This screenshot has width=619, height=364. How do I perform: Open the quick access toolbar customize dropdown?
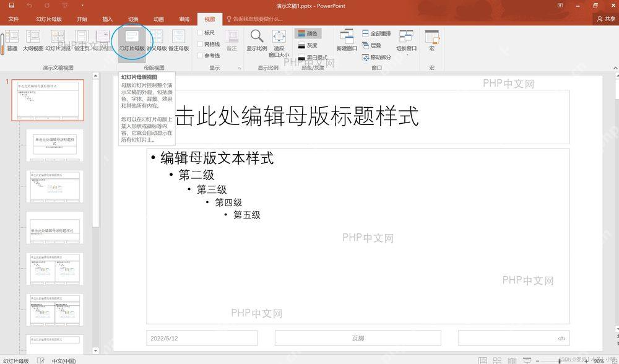pyautogui.click(x=82, y=6)
